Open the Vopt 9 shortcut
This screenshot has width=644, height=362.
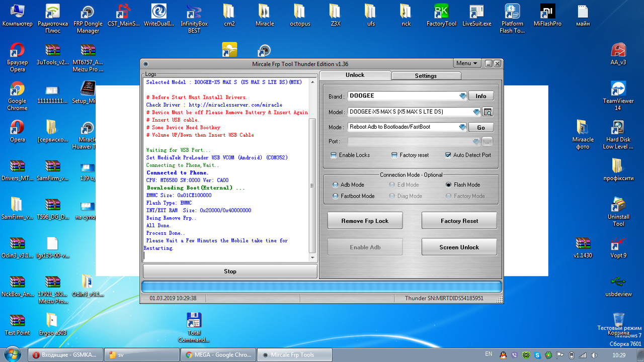point(618,247)
